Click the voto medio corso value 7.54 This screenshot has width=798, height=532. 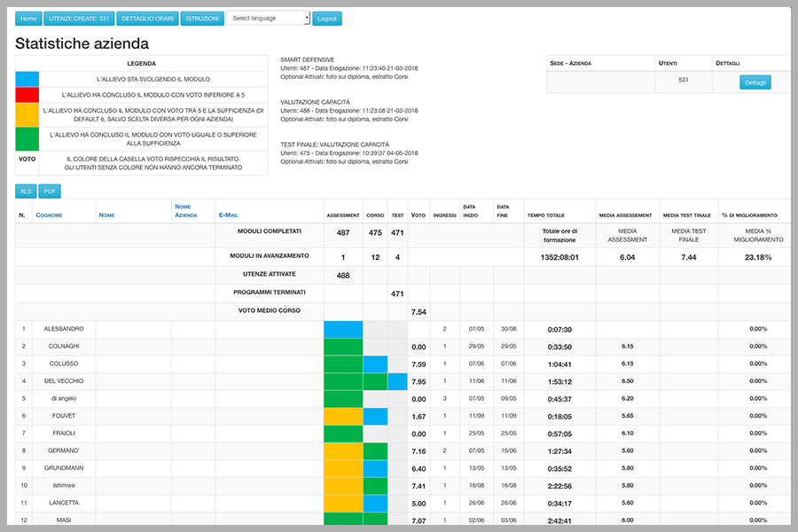click(419, 312)
